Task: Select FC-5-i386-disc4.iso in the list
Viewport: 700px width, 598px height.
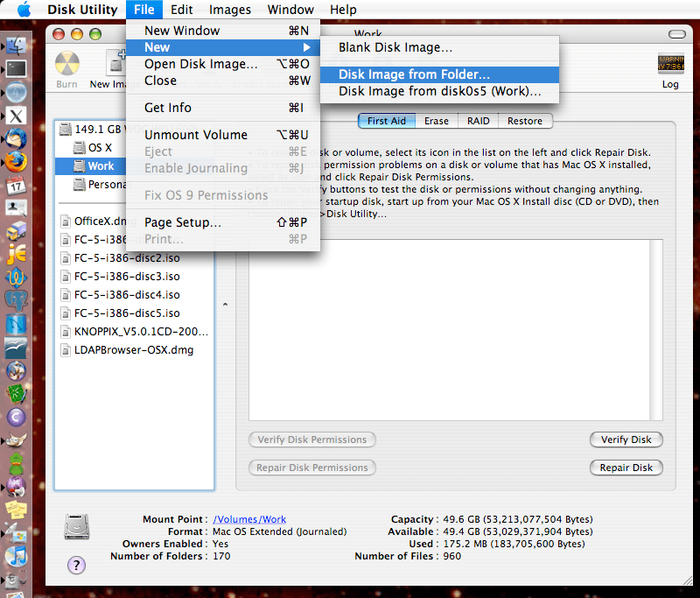Action: pos(135,295)
